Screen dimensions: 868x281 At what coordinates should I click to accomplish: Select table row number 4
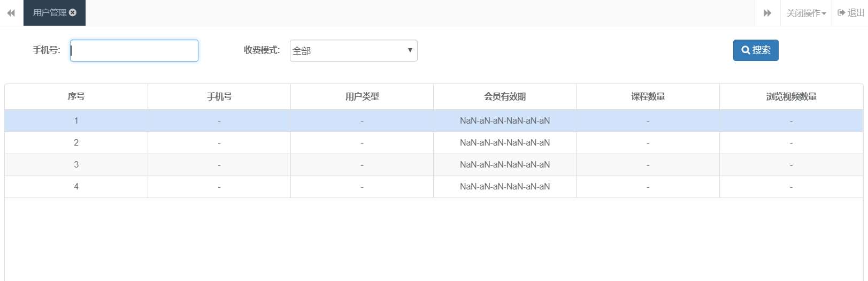pyautogui.click(x=434, y=187)
